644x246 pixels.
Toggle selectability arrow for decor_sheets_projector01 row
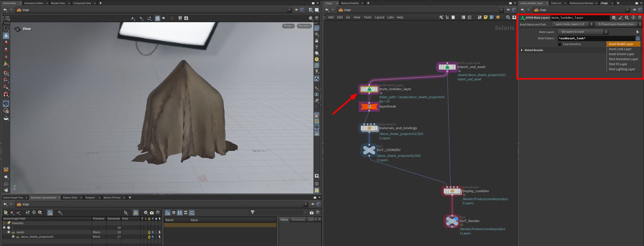[x=159, y=237]
